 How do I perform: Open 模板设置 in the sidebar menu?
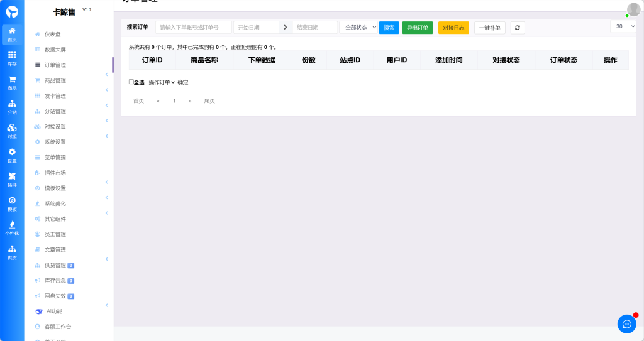tap(55, 188)
